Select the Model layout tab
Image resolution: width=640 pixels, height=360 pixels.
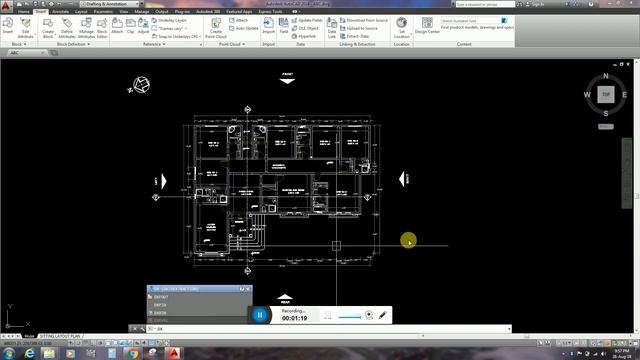click(x=29, y=336)
